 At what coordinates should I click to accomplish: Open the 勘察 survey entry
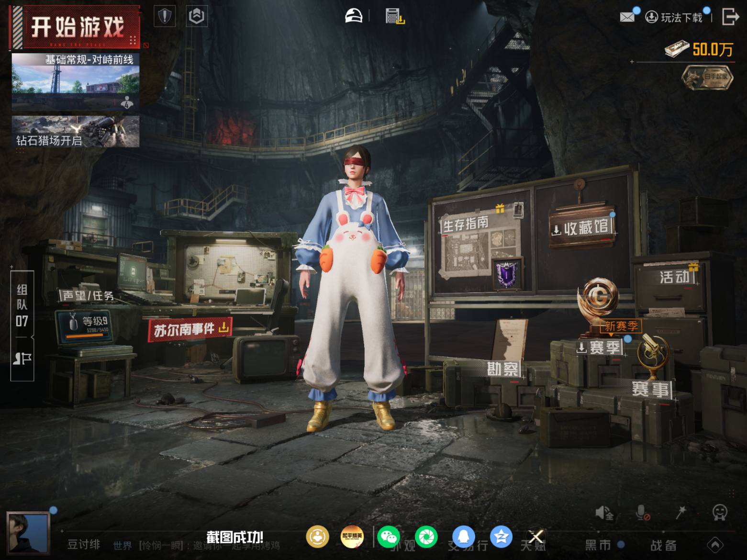[x=502, y=369]
